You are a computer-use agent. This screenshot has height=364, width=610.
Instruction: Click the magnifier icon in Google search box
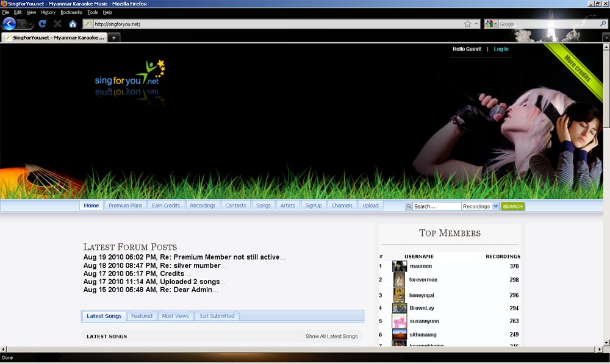pos(603,24)
